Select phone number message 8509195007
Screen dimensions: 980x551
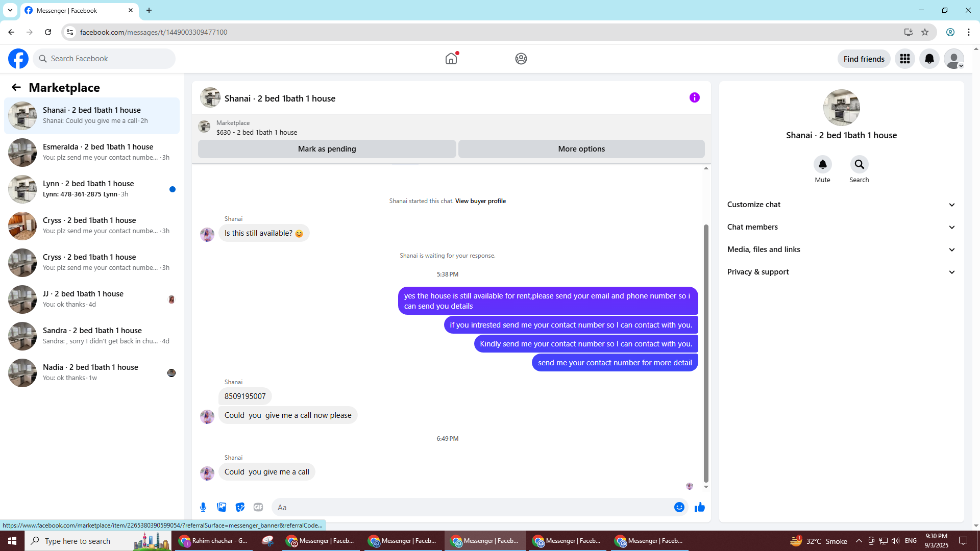click(245, 396)
